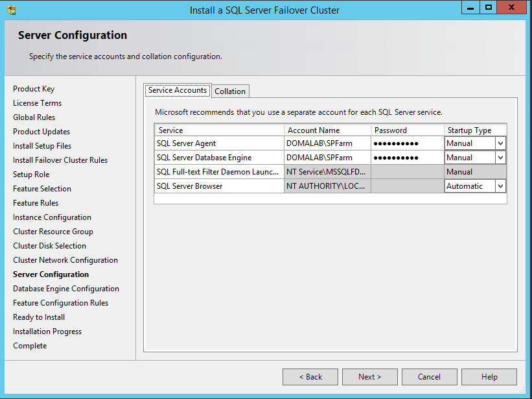
Task: Click the Database Engine Configuration step
Action: coord(66,289)
